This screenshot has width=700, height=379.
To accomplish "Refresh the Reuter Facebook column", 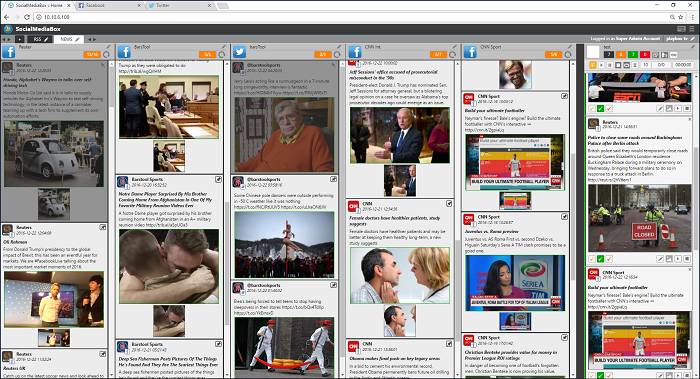I will tap(106, 54).
